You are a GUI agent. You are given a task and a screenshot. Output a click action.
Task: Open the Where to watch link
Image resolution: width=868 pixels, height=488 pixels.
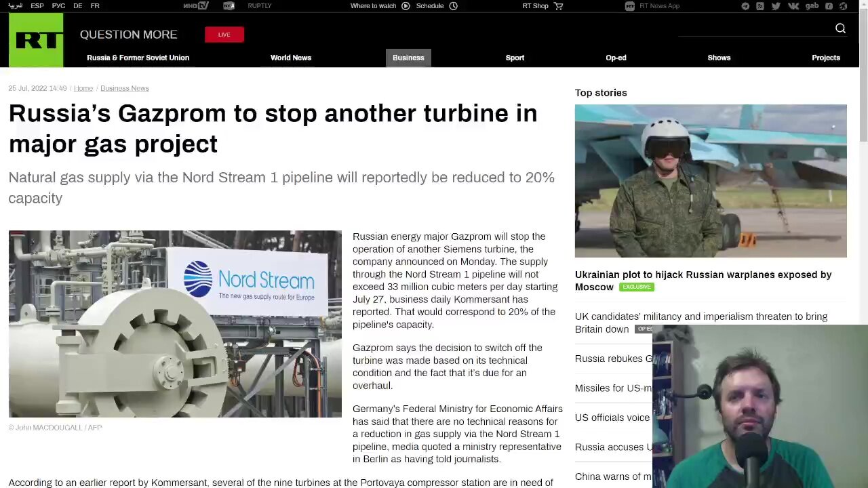point(373,6)
